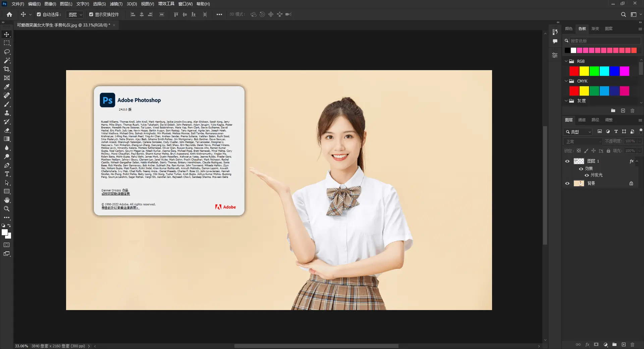Select the Horizontal Type tool
Viewport: 644px width, 349px height.
tap(7, 174)
